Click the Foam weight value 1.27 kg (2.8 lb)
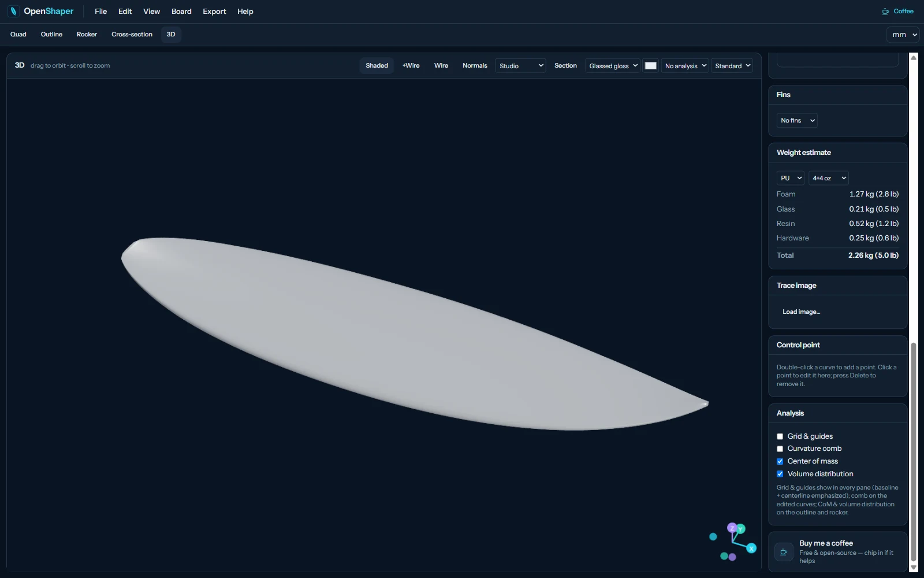 [874, 194]
